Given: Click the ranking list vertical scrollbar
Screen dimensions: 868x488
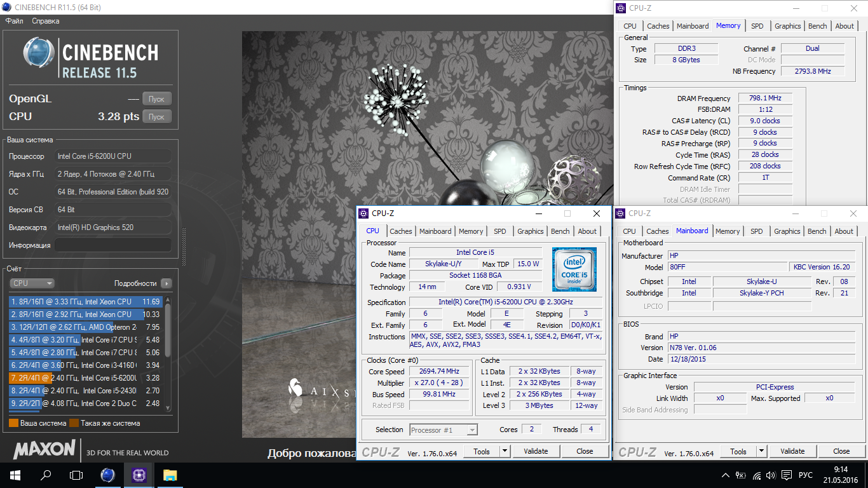Looking at the screenshot, I should pyautogui.click(x=168, y=353).
